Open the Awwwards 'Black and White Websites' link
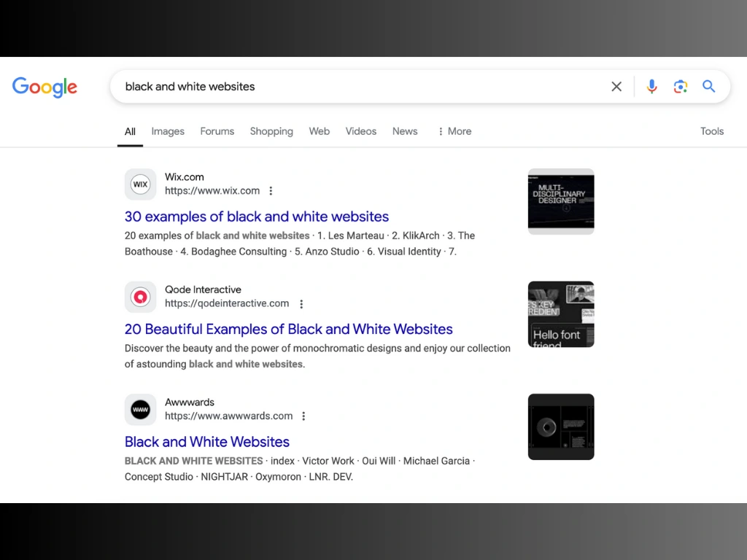 coord(207,442)
